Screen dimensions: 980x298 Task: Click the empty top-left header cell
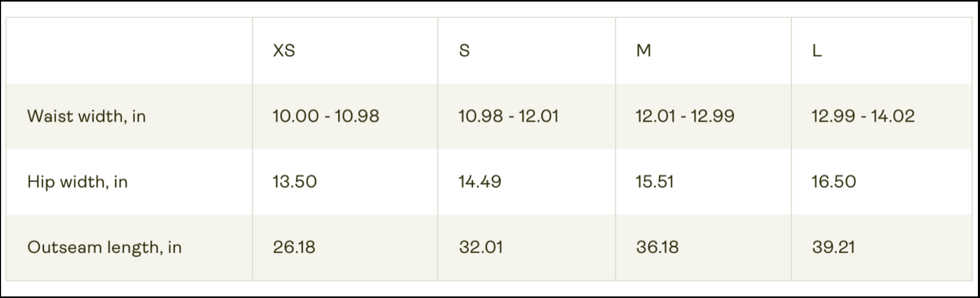click(x=129, y=51)
